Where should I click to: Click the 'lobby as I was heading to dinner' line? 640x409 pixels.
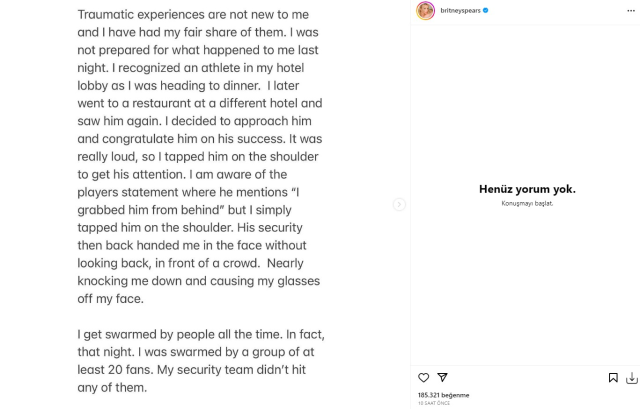click(188, 86)
